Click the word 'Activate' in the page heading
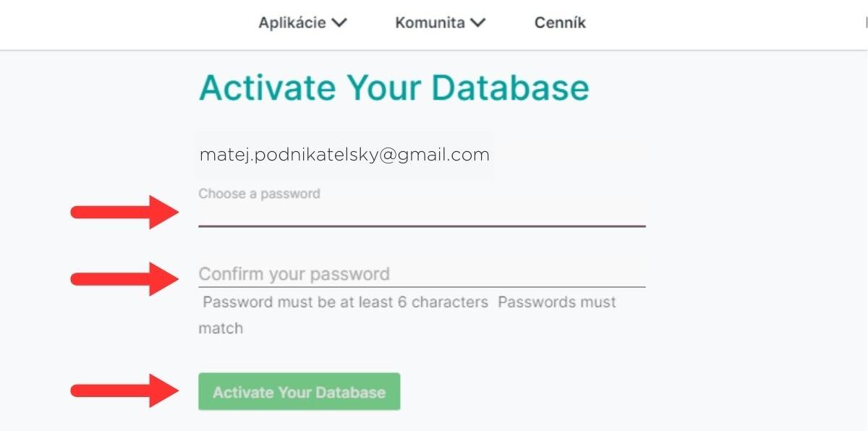Screen dimensions: 868x431 point(268,88)
